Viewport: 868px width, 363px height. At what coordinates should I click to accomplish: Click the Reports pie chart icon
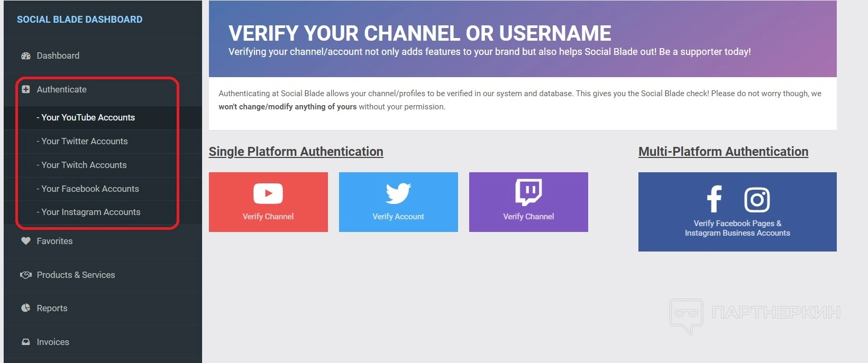pyautogui.click(x=25, y=308)
